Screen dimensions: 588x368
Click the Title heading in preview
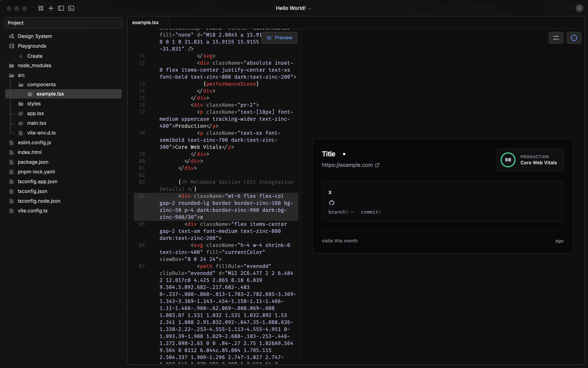point(328,154)
